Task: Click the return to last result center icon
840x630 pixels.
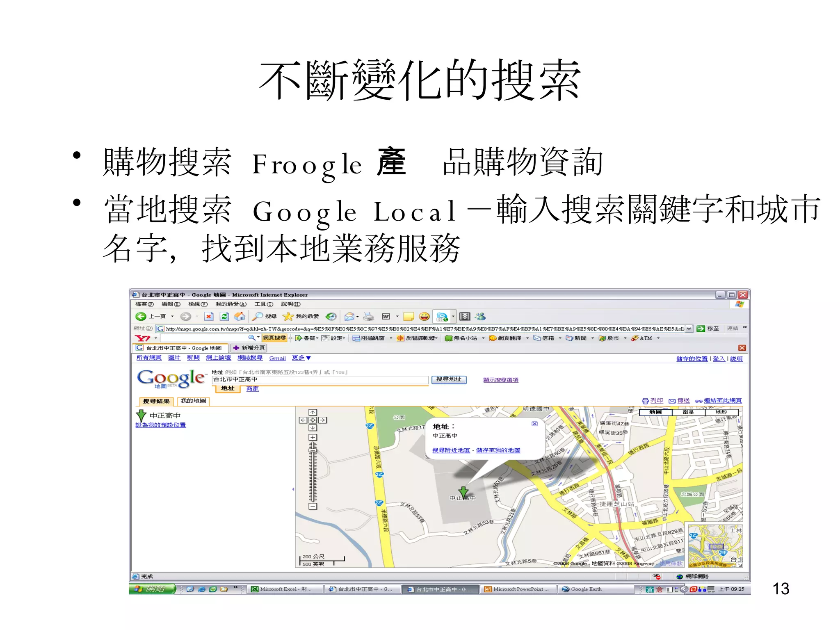Action: click(x=313, y=420)
